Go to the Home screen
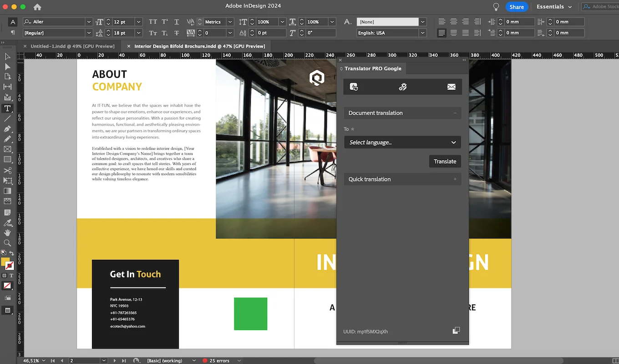 (x=37, y=7)
